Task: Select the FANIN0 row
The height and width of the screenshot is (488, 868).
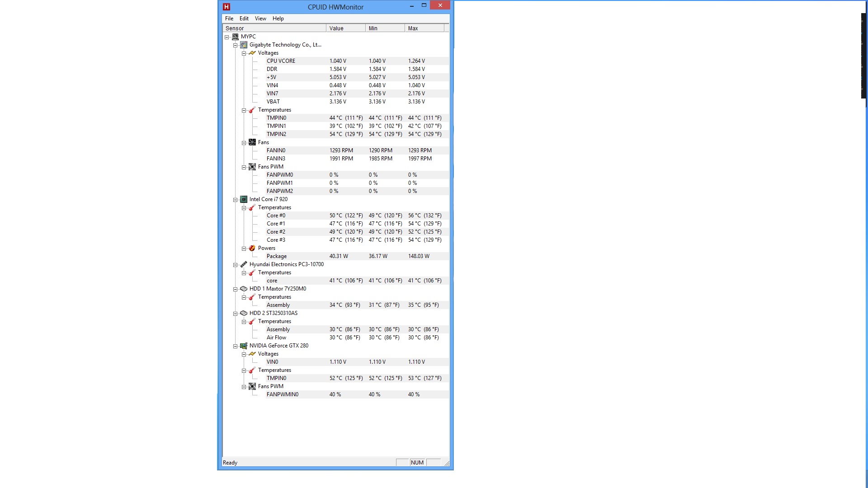Action: point(336,150)
